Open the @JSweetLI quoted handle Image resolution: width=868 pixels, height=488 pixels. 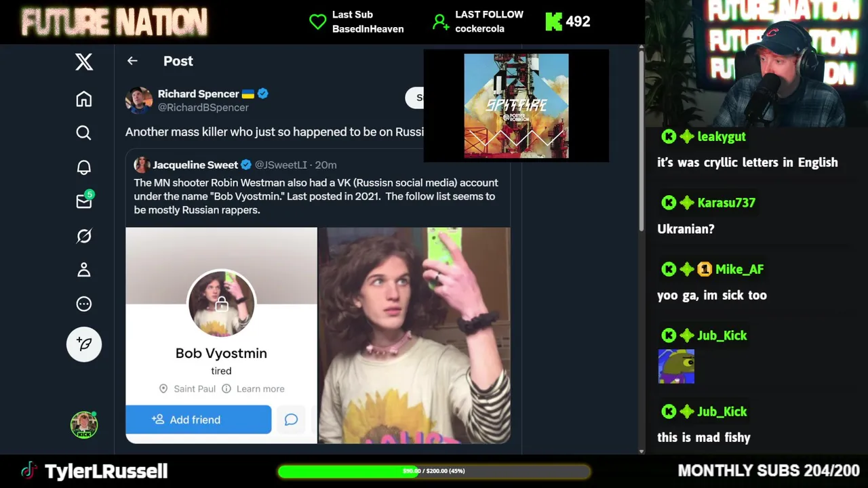[x=281, y=165]
